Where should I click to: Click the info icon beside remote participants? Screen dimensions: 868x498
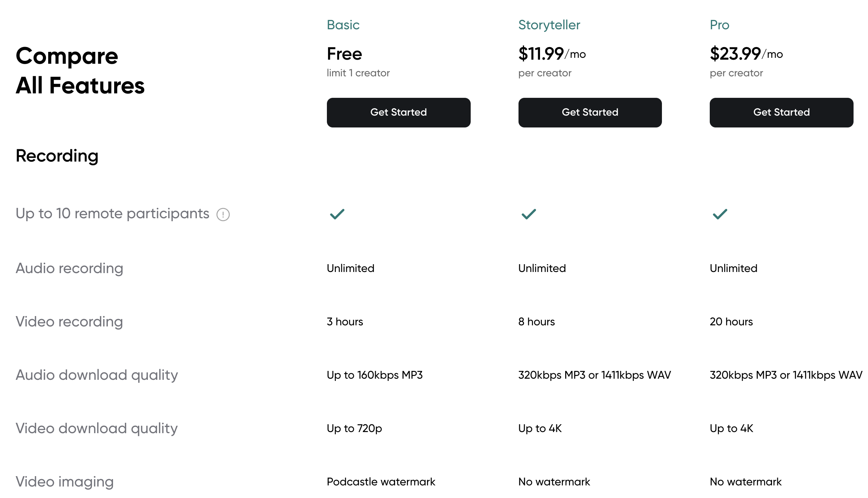pyautogui.click(x=223, y=215)
